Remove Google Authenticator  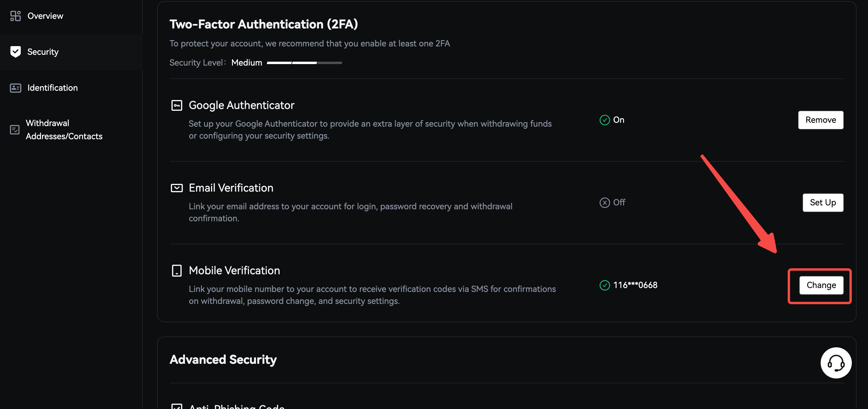tap(820, 120)
